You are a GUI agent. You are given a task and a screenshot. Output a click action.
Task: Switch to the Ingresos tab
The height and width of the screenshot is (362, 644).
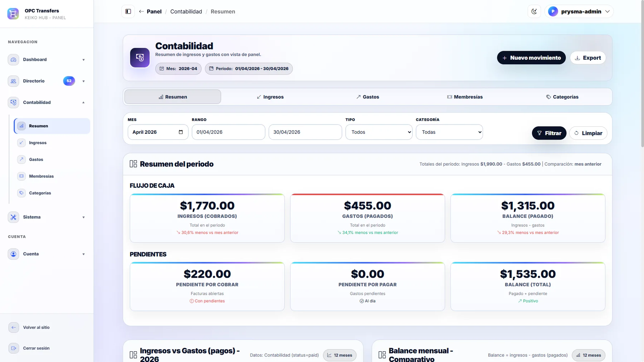(270, 97)
